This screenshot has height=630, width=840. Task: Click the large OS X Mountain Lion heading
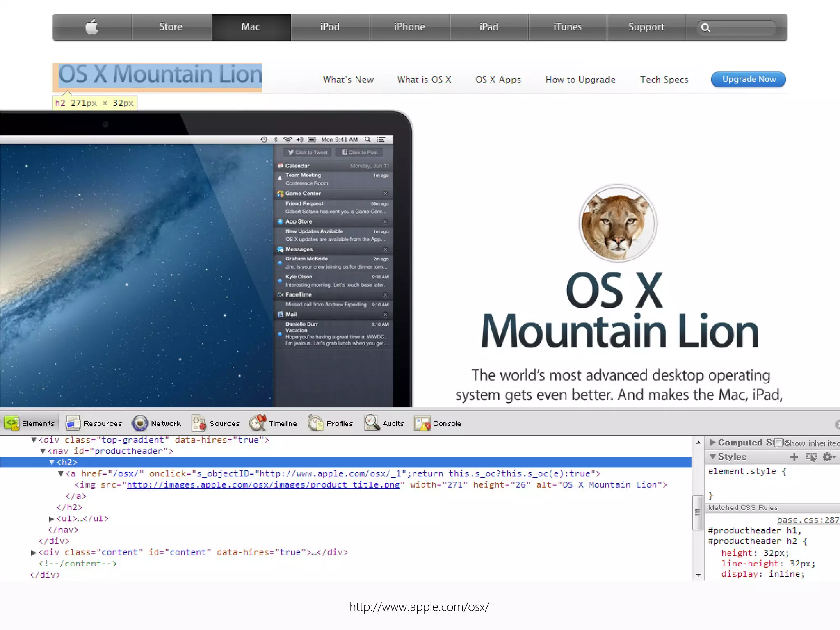pyautogui.click(x=619, y=310)
